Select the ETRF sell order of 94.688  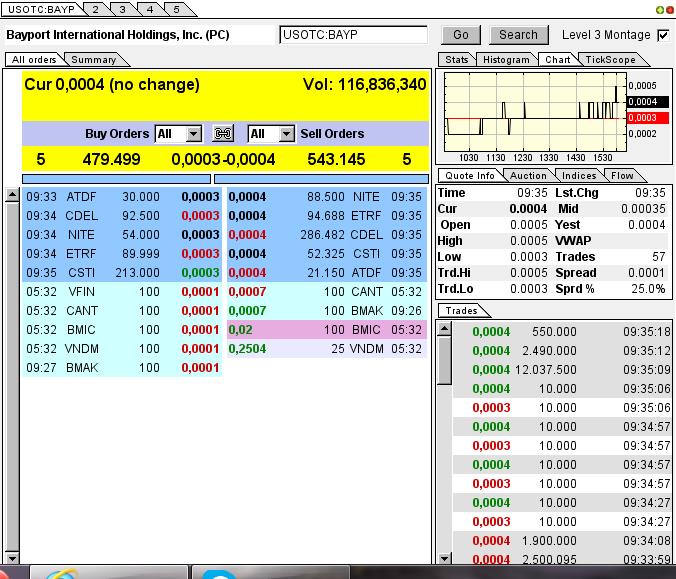(x=327, y=216)
